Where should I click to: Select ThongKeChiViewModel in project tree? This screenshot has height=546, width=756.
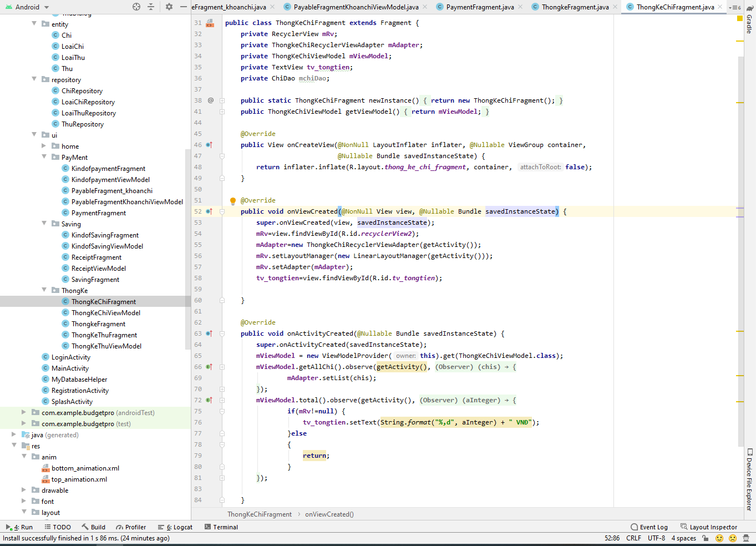coord(105,312)
